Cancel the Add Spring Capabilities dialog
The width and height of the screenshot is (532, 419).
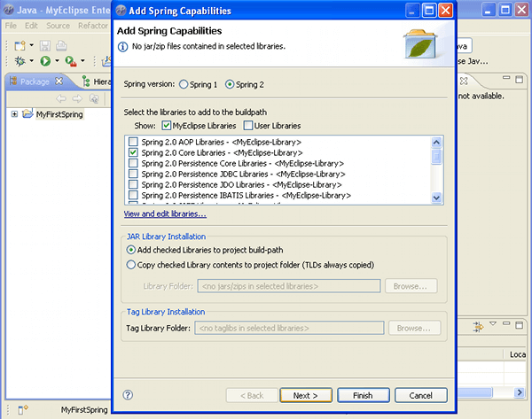pos(421,395)
